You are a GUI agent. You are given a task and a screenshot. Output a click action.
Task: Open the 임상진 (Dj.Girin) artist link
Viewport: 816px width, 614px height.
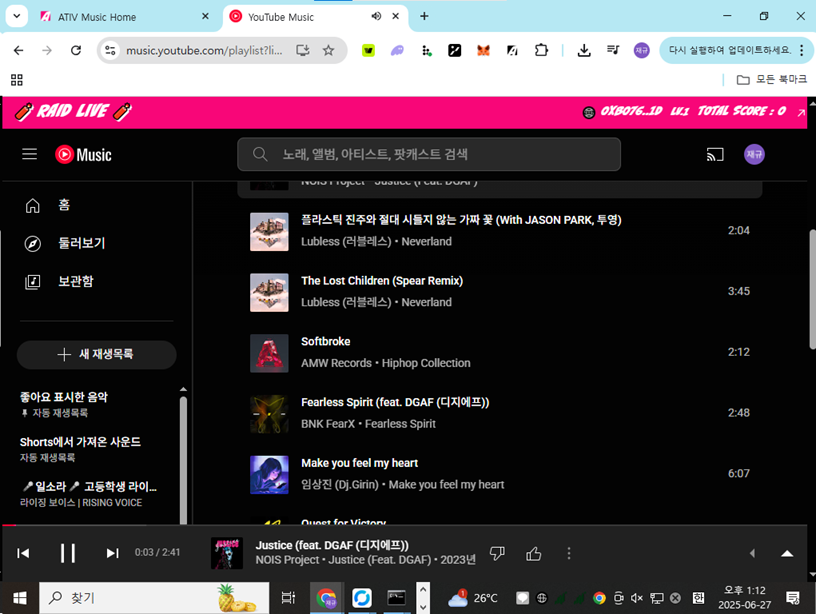340,485
